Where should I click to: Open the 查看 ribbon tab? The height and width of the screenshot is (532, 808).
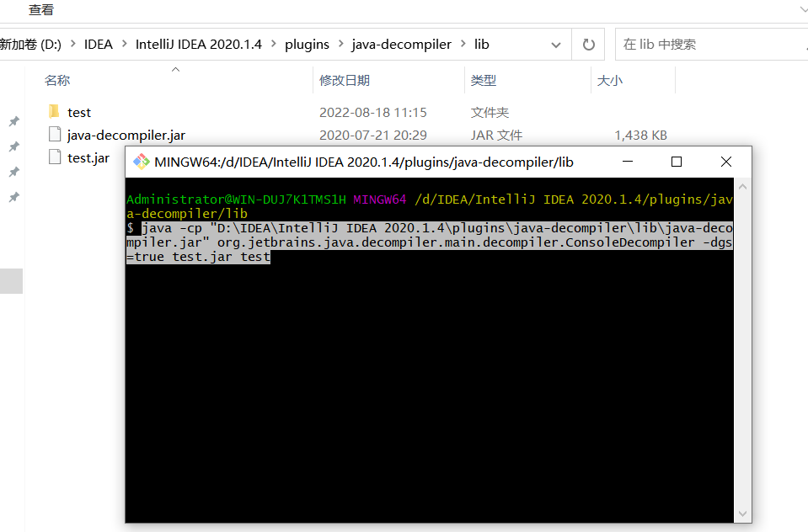(x=41, y=9)
